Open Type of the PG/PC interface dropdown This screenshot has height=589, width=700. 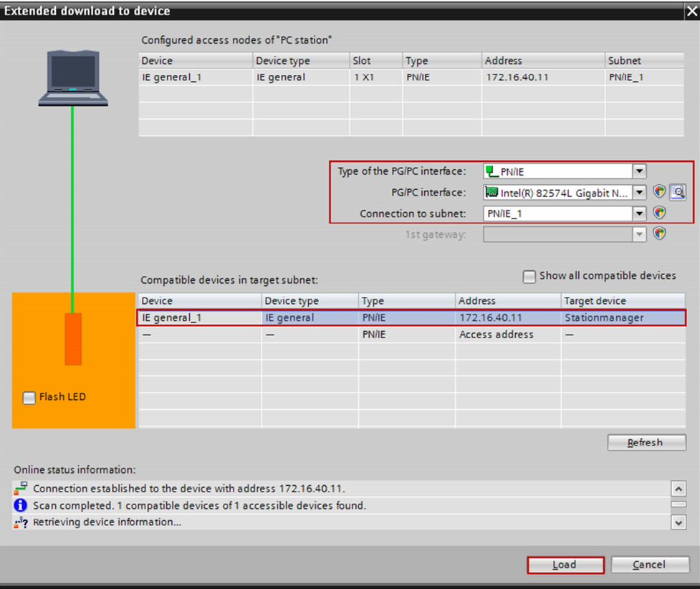pyautogui.click(x=639, y=171)
